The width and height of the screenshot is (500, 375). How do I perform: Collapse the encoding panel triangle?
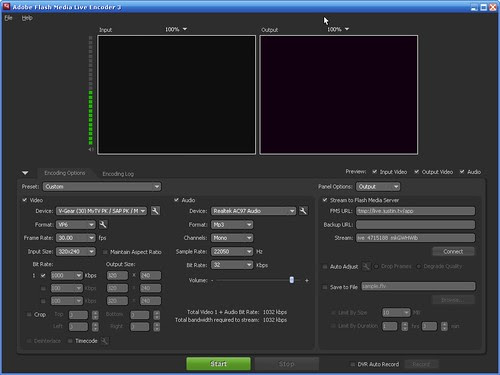(25, 173)
